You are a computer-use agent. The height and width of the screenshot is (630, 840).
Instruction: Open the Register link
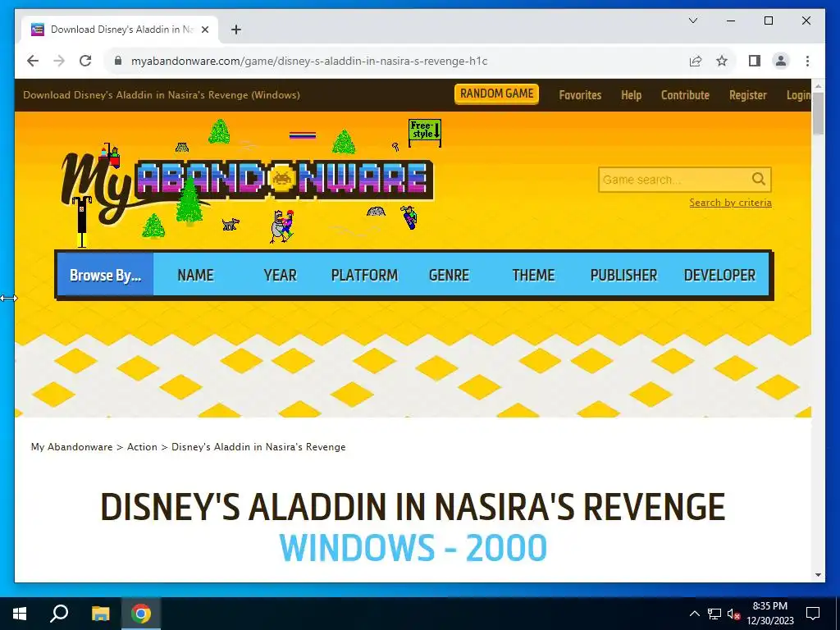coord(748,95)
